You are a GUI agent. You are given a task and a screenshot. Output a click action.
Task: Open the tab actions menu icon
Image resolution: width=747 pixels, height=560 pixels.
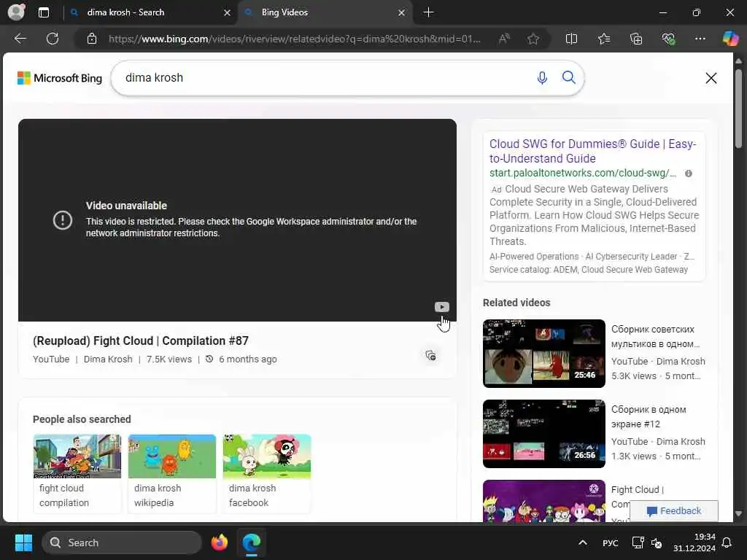[44, 12]
